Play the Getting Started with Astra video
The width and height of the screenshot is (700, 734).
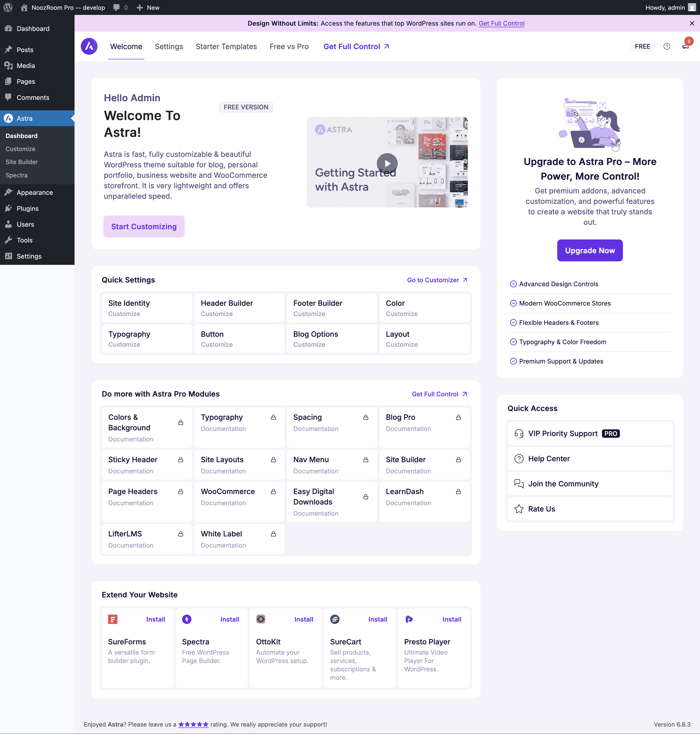tap(387, 163)
